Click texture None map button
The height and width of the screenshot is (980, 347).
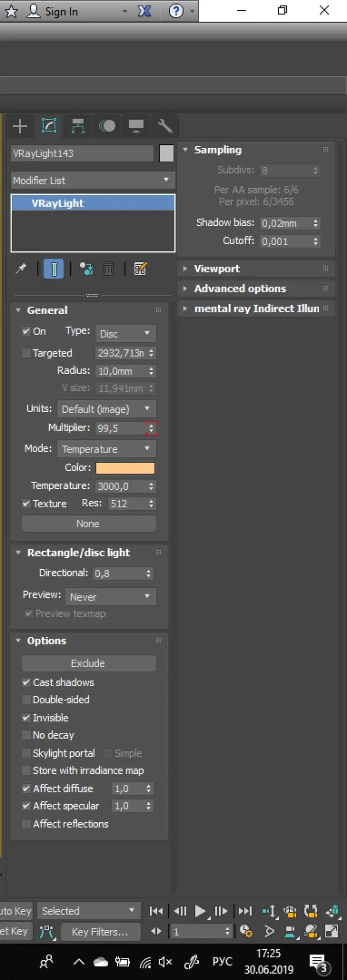(x=89, y=524)
